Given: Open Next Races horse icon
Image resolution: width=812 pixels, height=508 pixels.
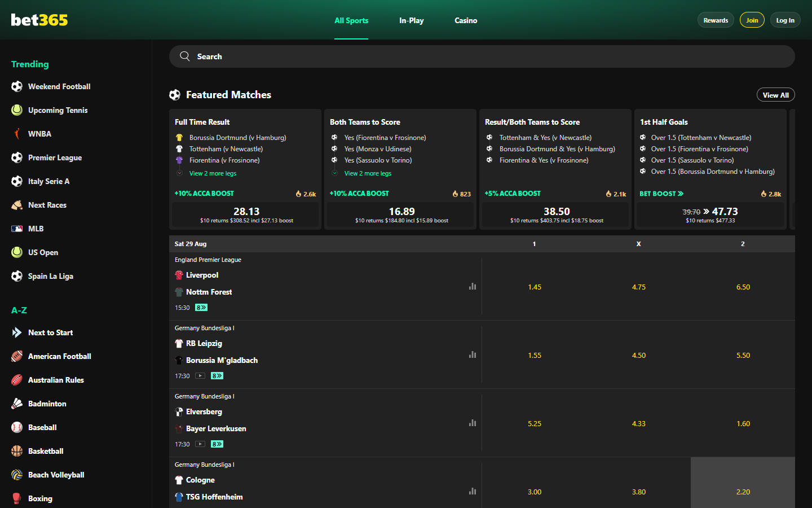Looking at the screenshot, I should (17, 205).
